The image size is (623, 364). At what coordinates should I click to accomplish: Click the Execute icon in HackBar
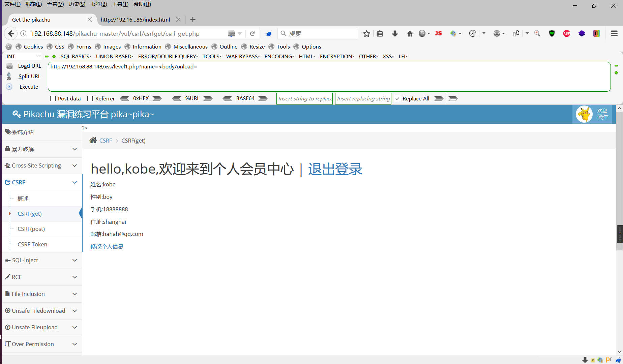point(9,87)
